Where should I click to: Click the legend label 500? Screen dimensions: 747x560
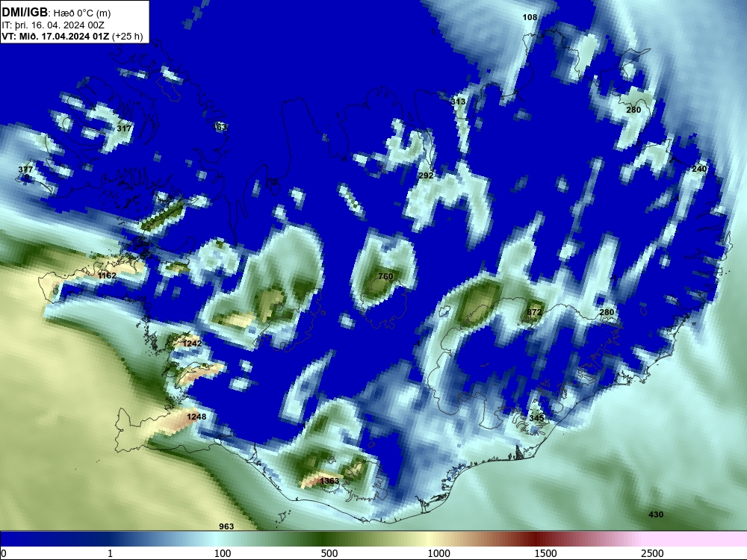[x=329, y=553]
